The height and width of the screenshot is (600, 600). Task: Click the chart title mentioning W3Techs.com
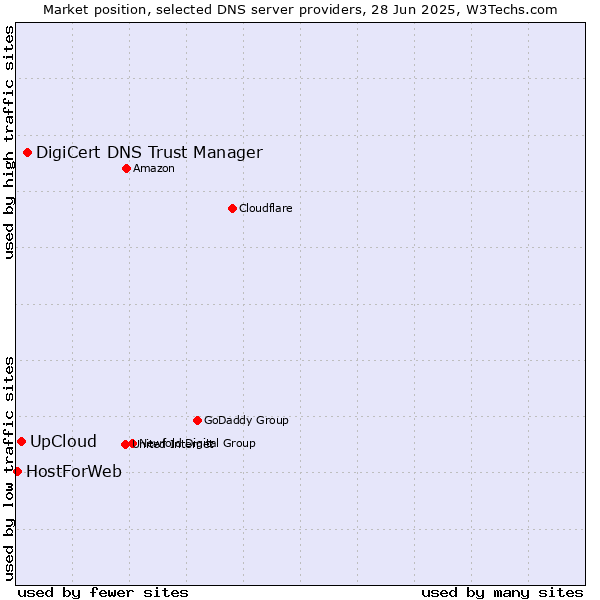[300, 10]
